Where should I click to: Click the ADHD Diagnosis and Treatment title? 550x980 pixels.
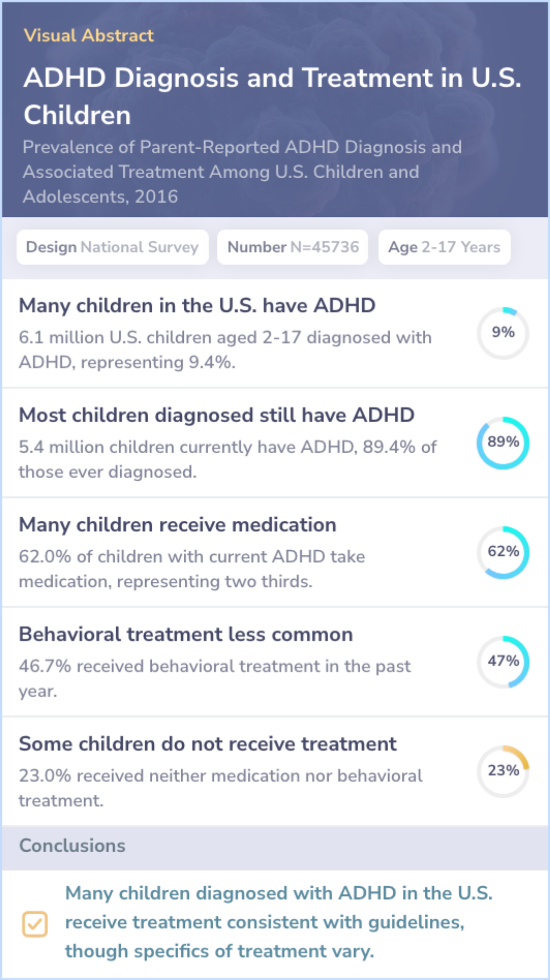[x=272, y=96]
